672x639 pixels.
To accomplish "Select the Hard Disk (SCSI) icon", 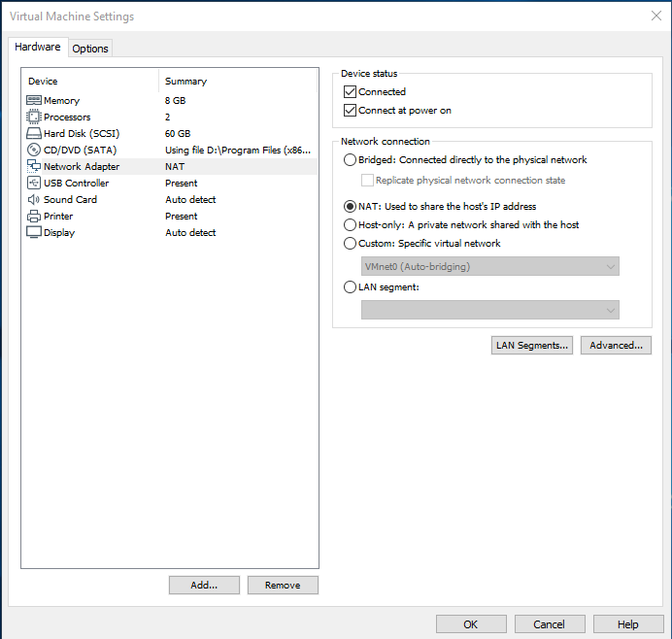I will 34,134.
